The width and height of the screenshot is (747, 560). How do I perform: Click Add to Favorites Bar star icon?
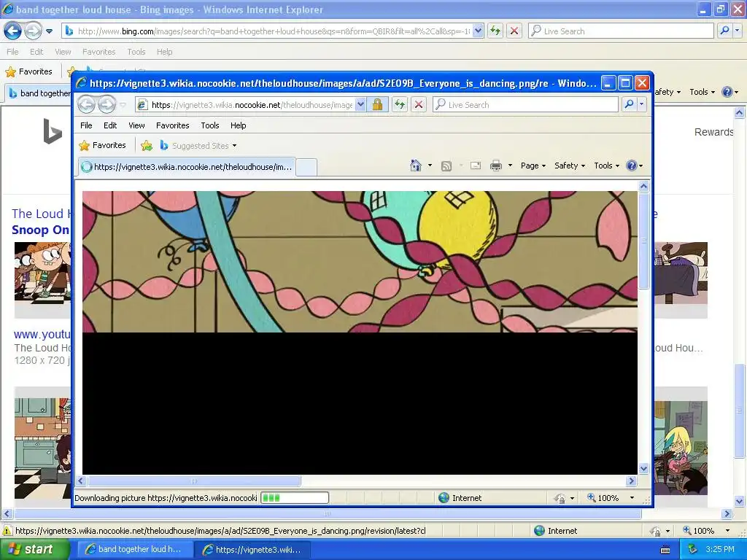click(146, 146)
